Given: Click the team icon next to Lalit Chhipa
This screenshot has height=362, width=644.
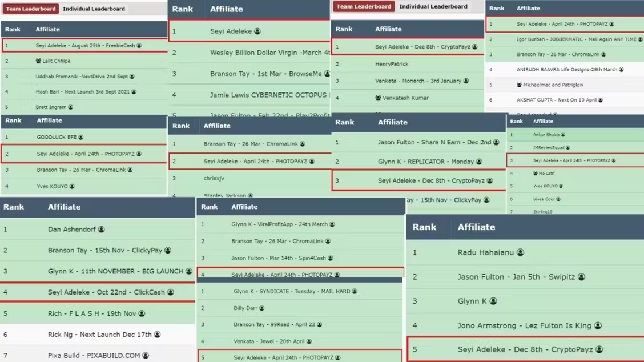Looking at the screenshot, I should 38,61.
